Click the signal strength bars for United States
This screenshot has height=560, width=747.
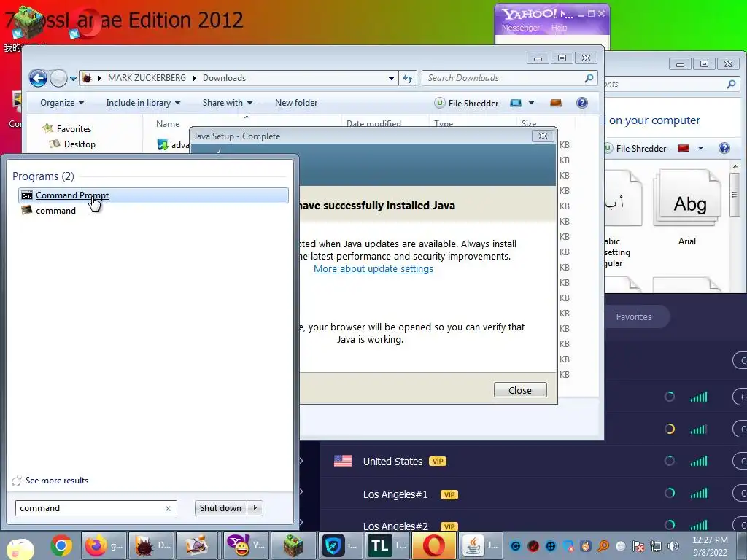(699, 461)
